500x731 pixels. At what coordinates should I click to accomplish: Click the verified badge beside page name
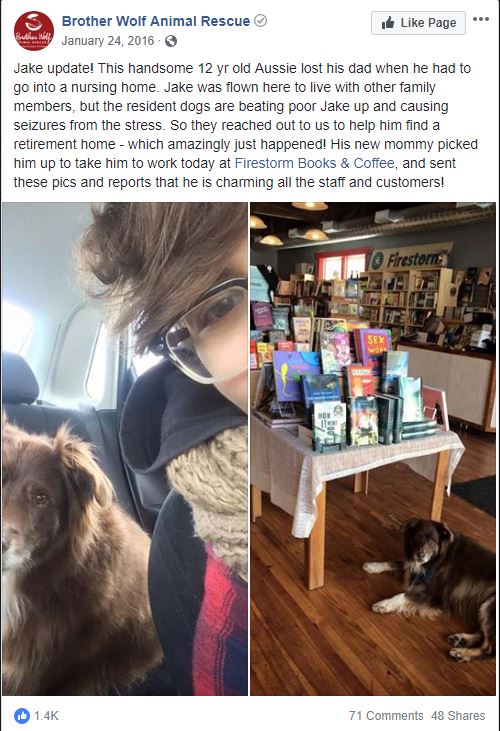click(x=261, y=21)
